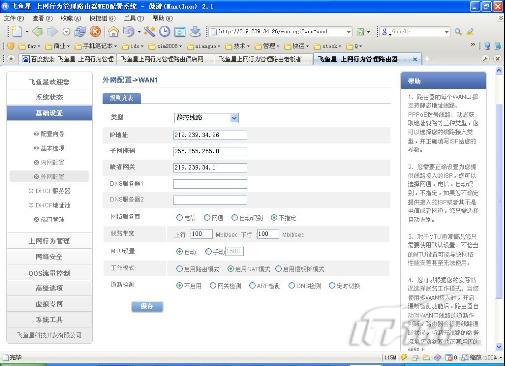Viewport: 505px width, 366px height.
Task: Open 系统工具 in the sidebar
Action: tap(49, 320)
